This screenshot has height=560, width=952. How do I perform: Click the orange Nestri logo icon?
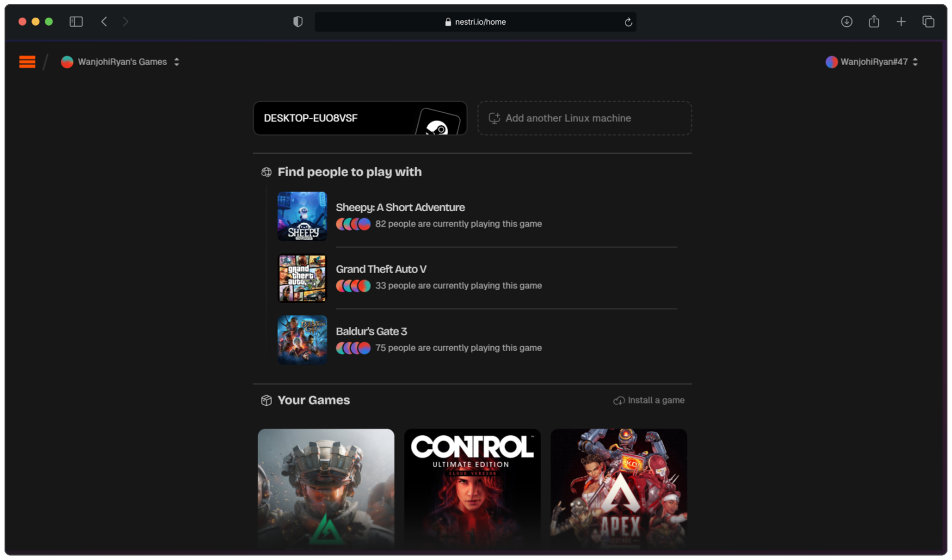27,62
